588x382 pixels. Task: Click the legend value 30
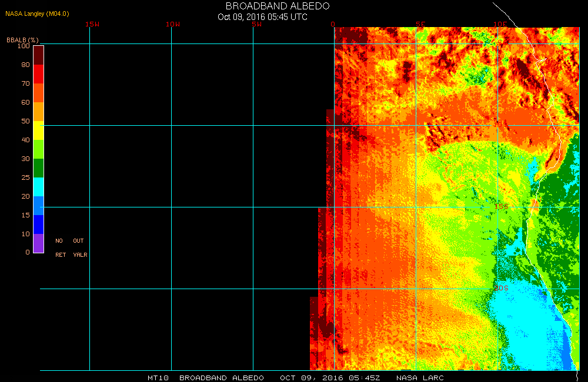pos(25,159)
